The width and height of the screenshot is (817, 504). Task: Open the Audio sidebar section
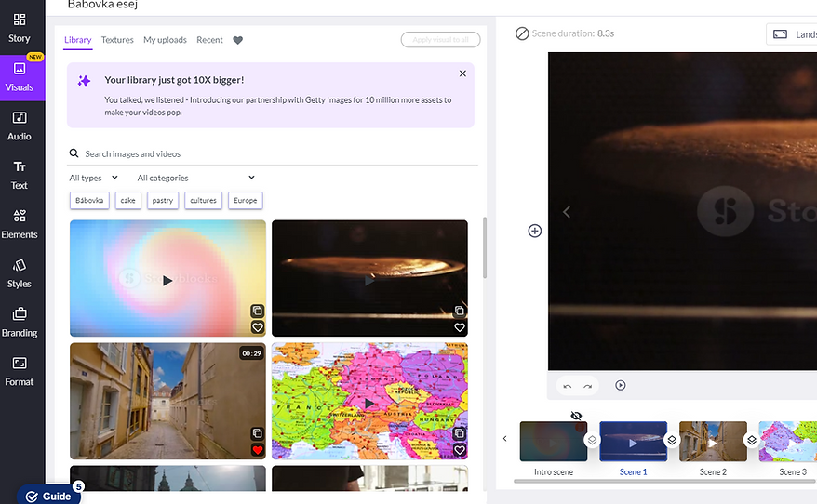pos(20,126)
